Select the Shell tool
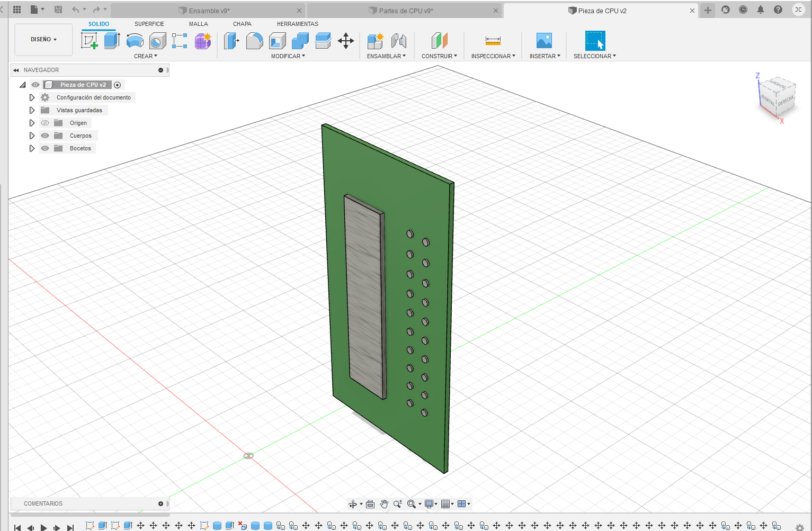 pyautogui.click(x=278, y=41)
